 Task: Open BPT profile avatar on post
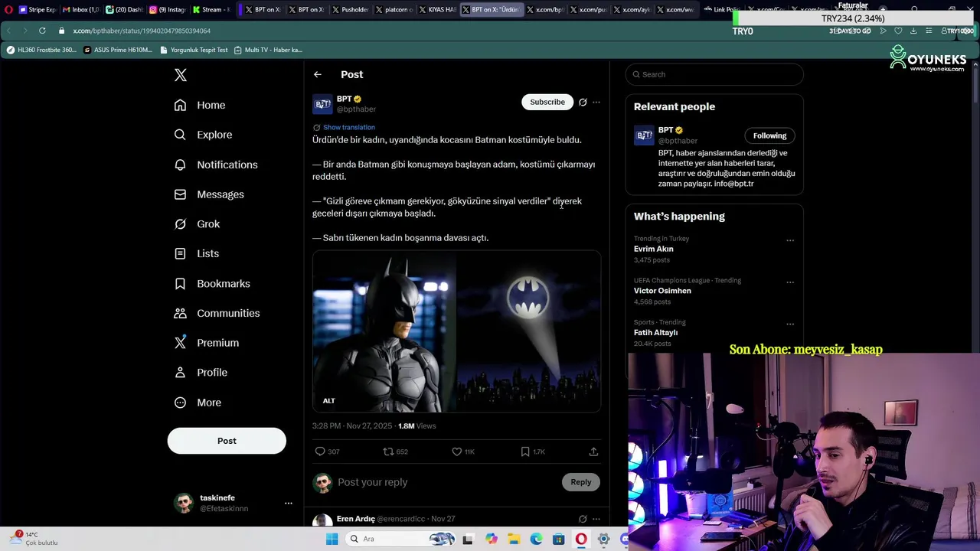click(322, 104)
